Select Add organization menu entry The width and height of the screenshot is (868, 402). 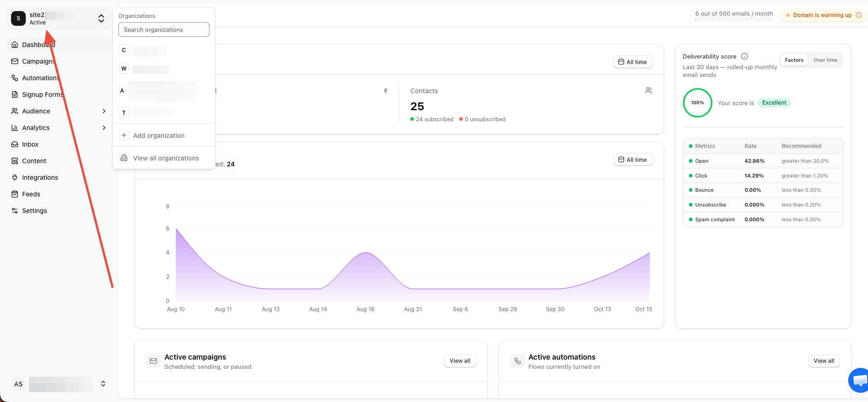(164, 136)
